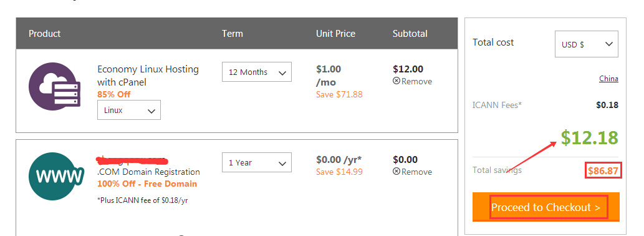Click the circled X beside domain Remove
644x236 pixels.
[x=396, y=172]
